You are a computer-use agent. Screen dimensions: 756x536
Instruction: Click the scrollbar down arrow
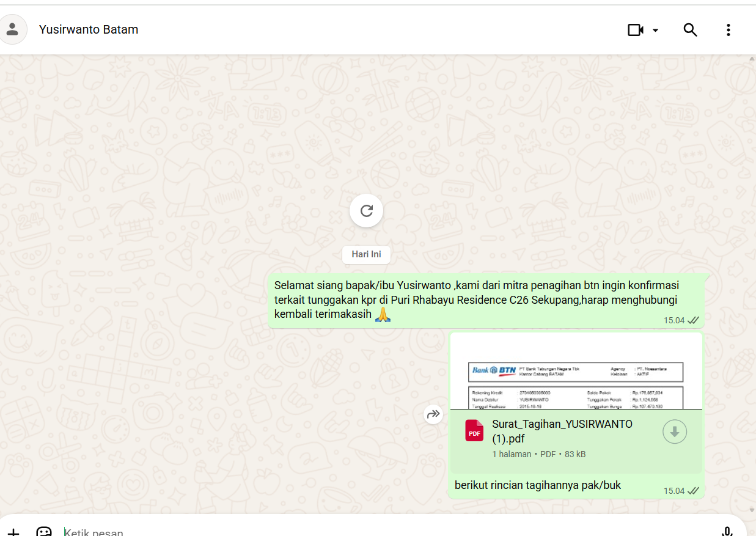(752, 510)
